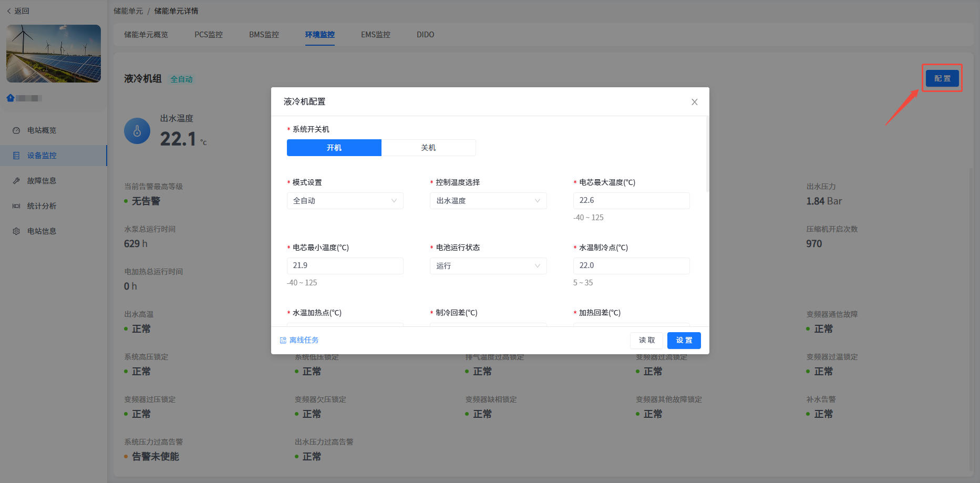The image size is (980, 483).
Task: Select 关机 power-off option
Action: (x=428, y=148)
